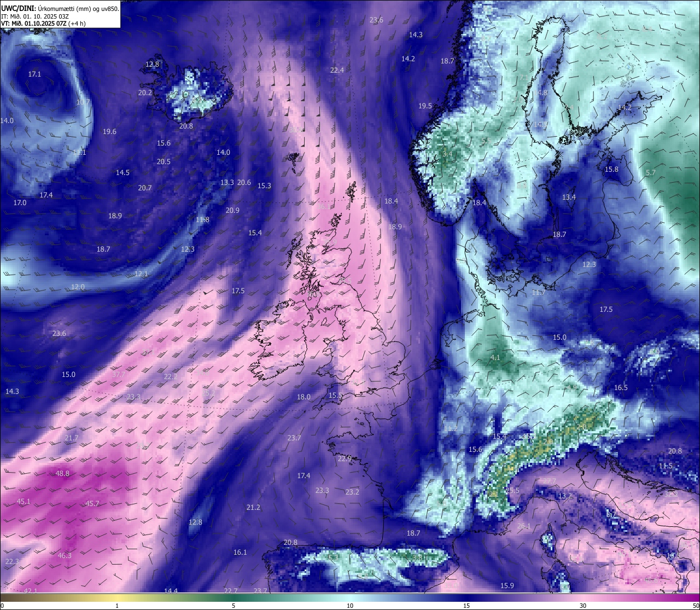Click the 30 tick on colour scale
700x610 pixels.
click(x=583, y=605)
